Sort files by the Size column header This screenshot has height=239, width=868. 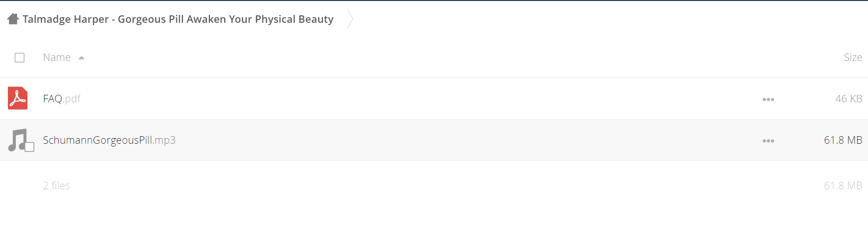[x=853, y=57]
